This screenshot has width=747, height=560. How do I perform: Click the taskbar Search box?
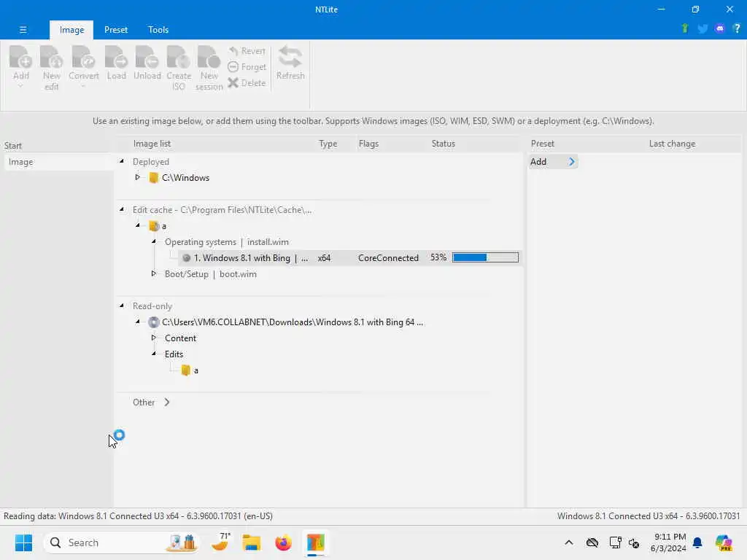pyautogui.click(x=122, y=542)
